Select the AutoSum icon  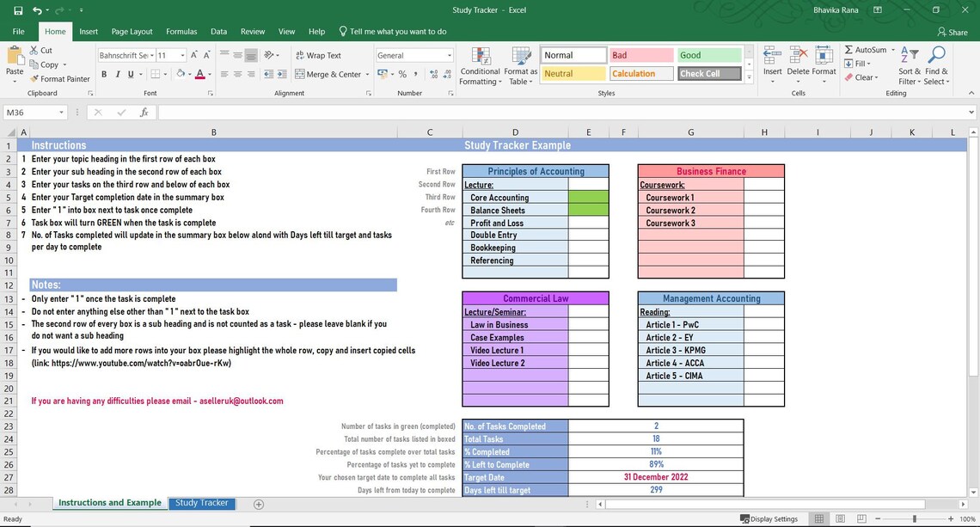[x=851, y=50]
